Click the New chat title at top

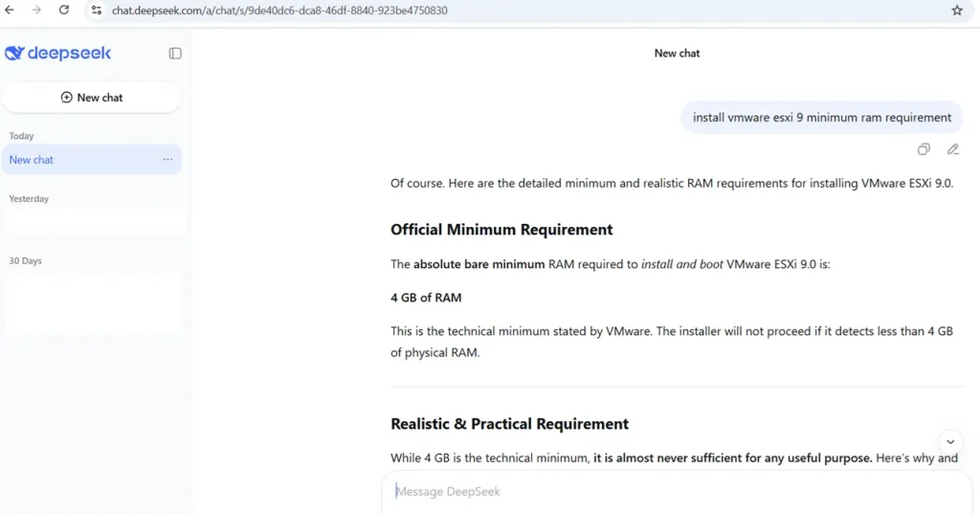click(x=677, y=54)
